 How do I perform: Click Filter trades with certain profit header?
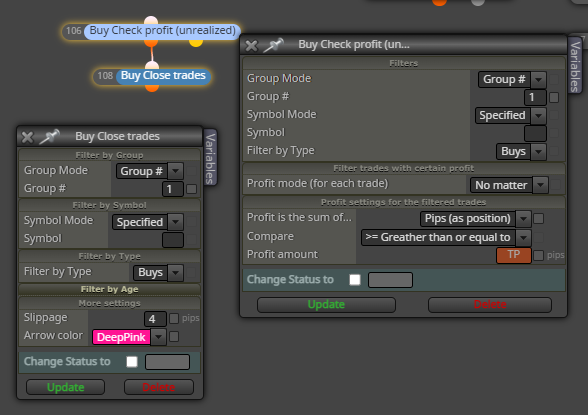click(404, 168)
